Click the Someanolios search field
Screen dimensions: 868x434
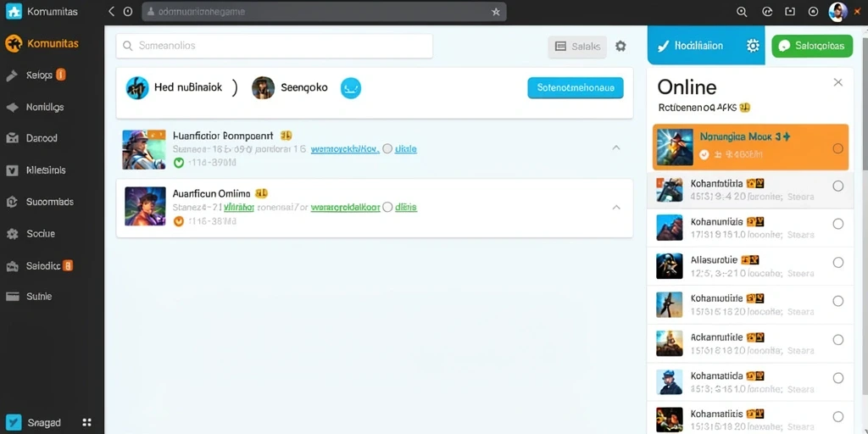tap(274, 46)
